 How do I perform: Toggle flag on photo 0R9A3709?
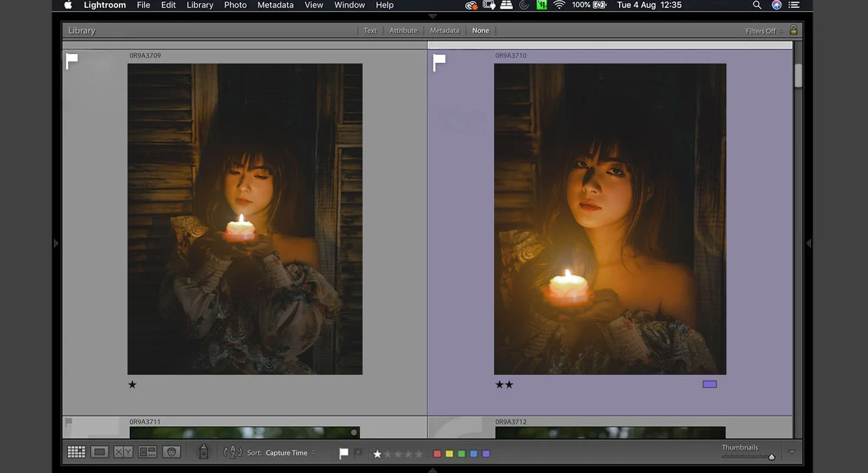pos(72,61)
